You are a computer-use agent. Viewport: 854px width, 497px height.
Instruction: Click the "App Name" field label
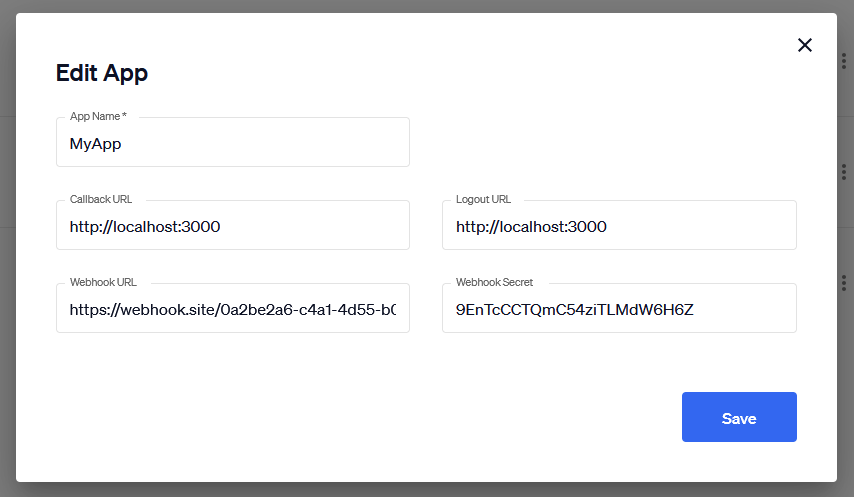point(94,117)
